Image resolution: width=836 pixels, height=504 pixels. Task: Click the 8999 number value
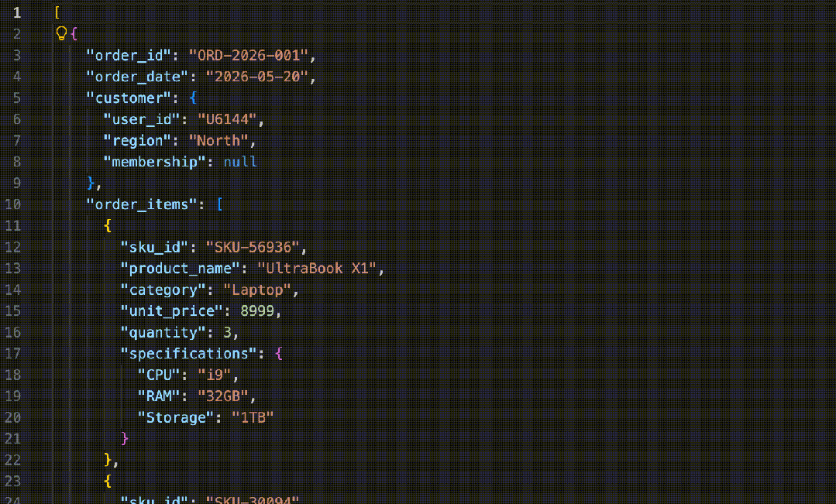[x=257, y=311]
